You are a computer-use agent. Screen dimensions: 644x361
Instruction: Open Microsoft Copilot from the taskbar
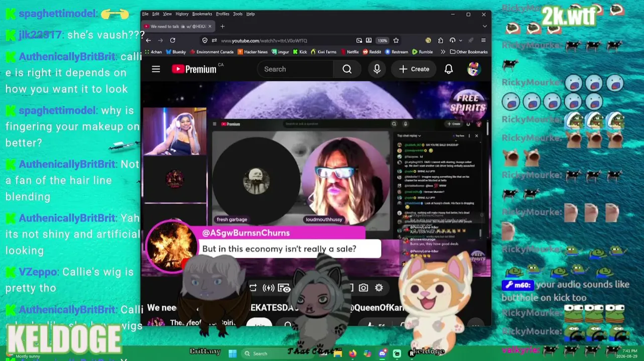pyautogui.click(x=367, y=353)
